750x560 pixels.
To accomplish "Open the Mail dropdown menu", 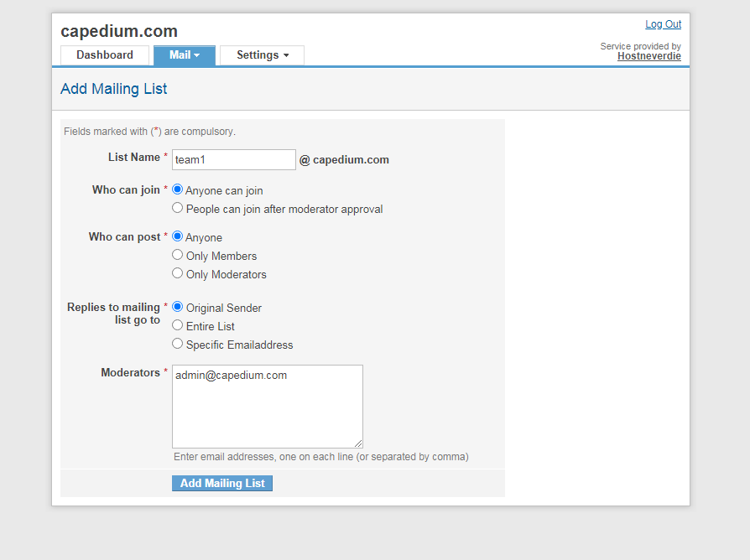I will point(184,55).
